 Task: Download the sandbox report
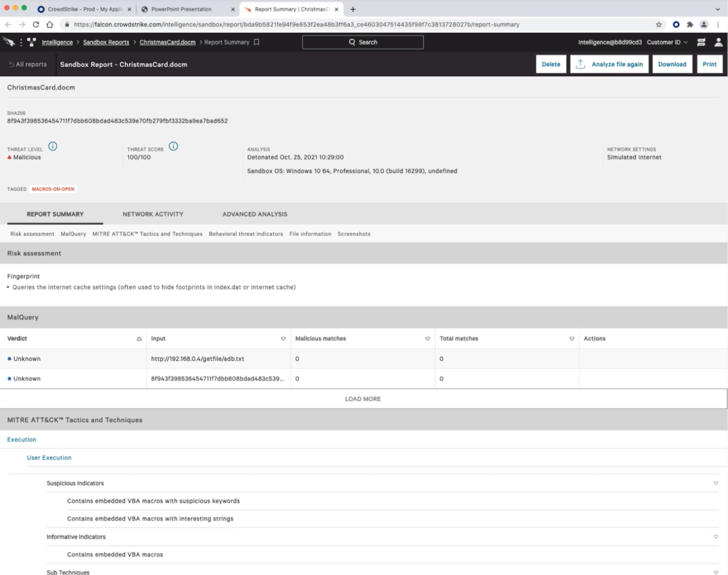pos(672,64)
